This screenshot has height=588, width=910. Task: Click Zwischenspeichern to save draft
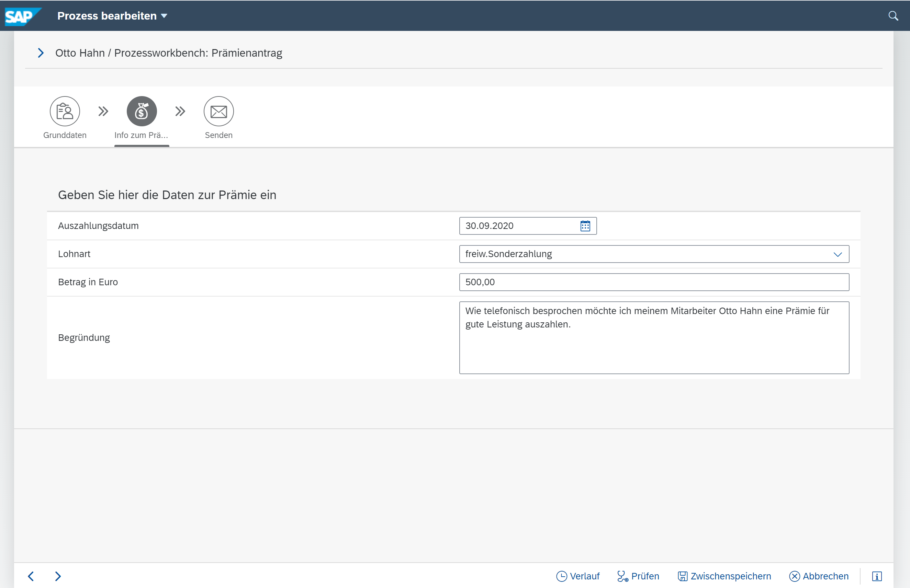coord(724,576)
